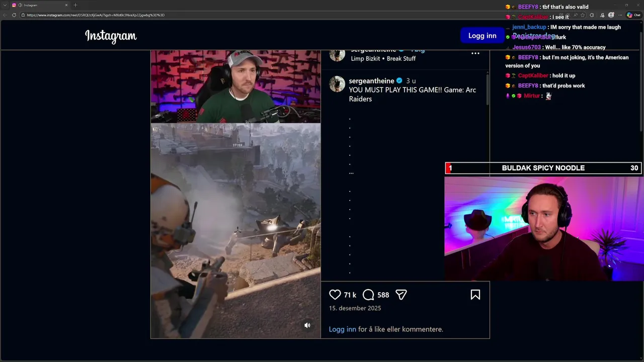Click jenni_backup username in chat overlay

click(x=529, y=27)
